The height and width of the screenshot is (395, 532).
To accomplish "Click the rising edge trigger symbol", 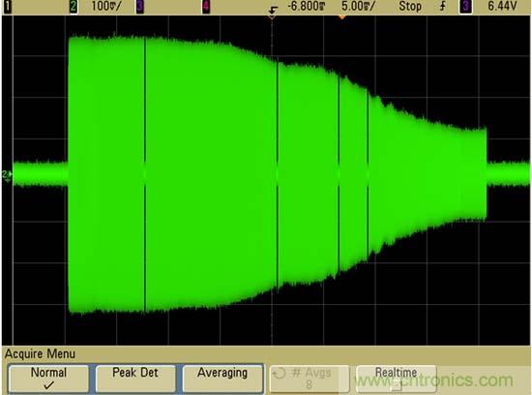I will tap(442, 6).
